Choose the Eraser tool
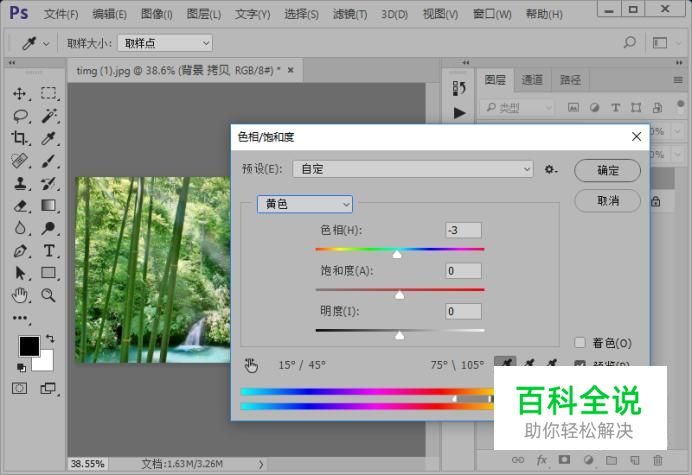Image resolution: width=692 pixels, height=475 pixels. (x=19, y=206)
